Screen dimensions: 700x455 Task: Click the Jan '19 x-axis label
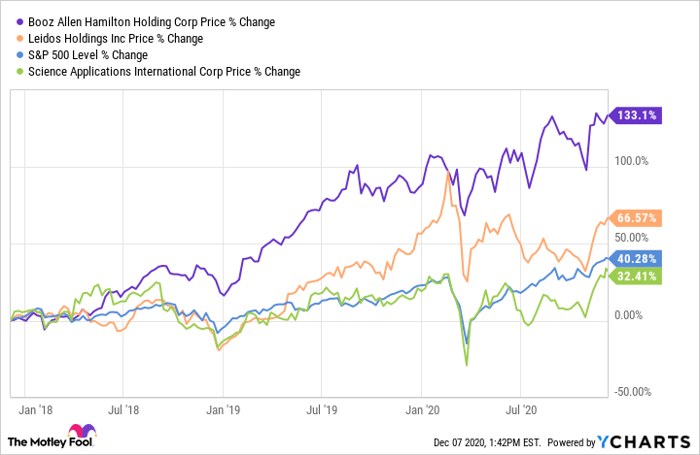[221, 409]
